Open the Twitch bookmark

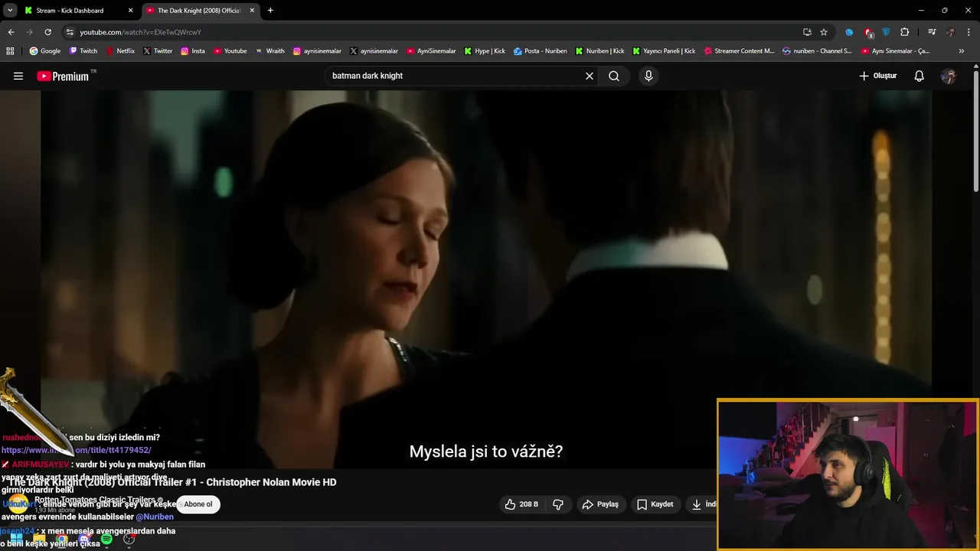pyautogui.click(x=83, y=51)
